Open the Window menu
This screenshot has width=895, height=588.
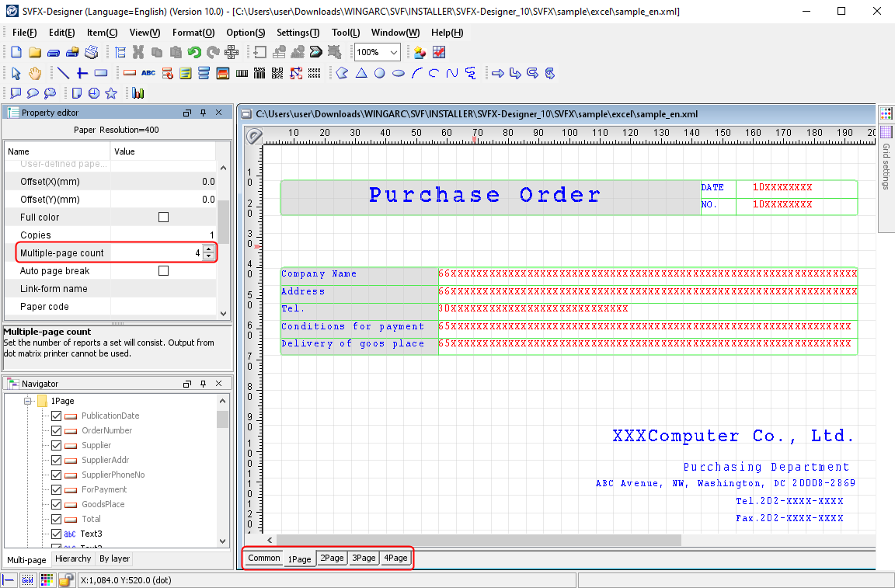395,33
